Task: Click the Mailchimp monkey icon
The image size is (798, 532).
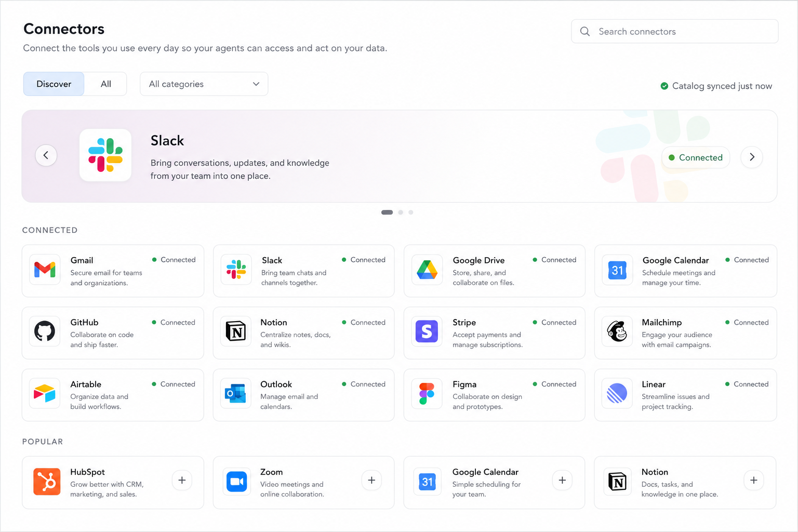Action: point(617,331)
